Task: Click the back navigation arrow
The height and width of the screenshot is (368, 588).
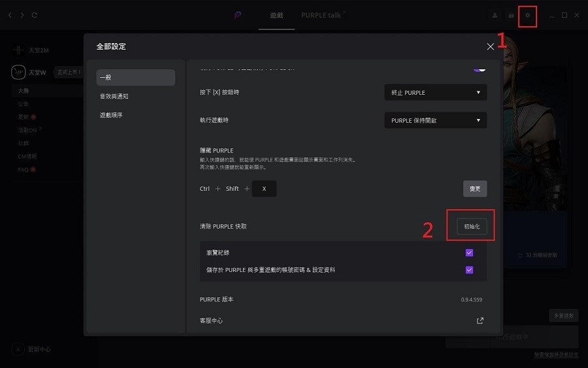Action: tap(10, 15)
